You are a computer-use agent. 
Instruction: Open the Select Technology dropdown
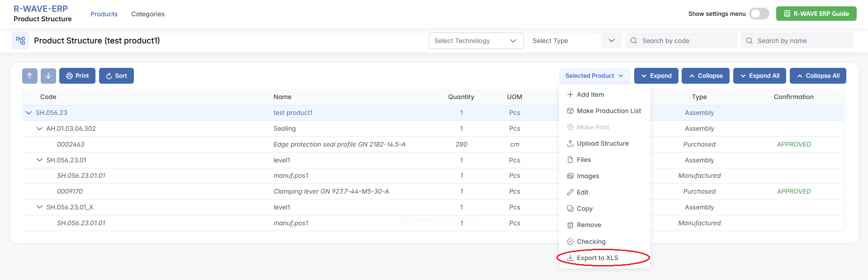[475, 41]
